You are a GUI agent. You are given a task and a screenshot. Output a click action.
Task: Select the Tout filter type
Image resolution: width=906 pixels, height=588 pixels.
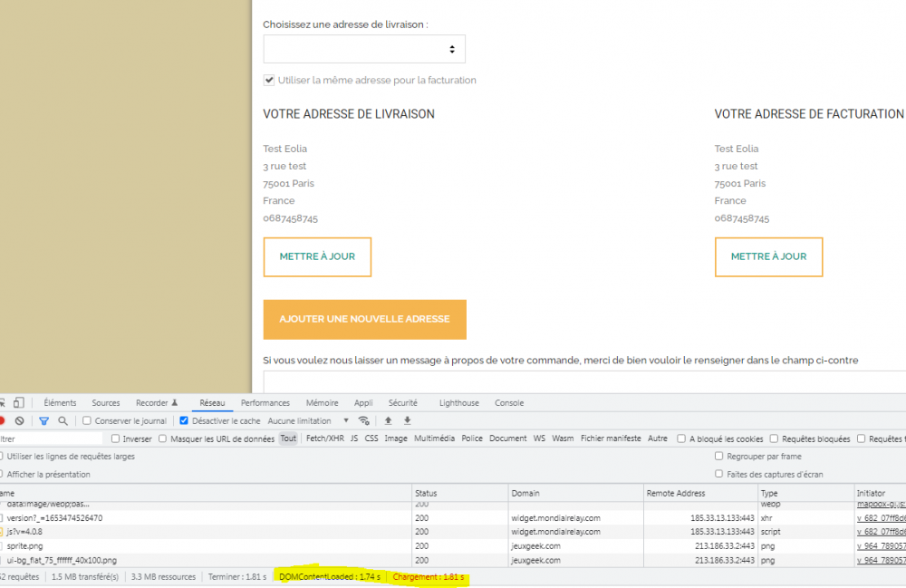coord(288,439)
